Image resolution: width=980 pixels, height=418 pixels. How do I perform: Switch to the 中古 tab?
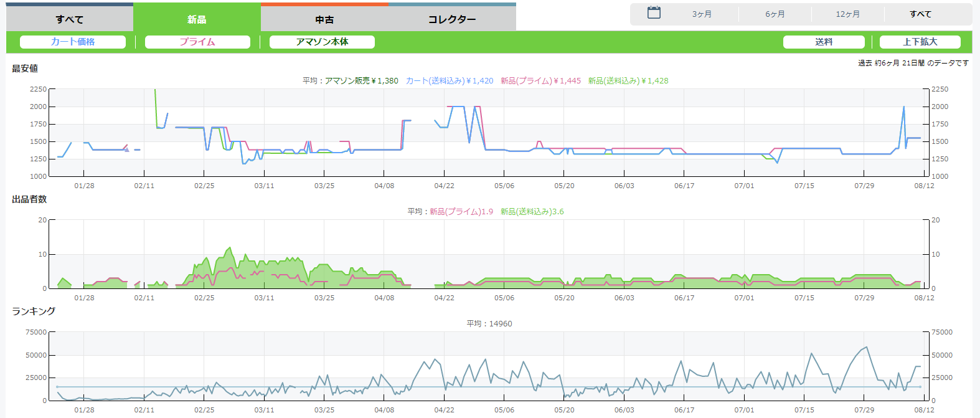[x=324, y=19]
